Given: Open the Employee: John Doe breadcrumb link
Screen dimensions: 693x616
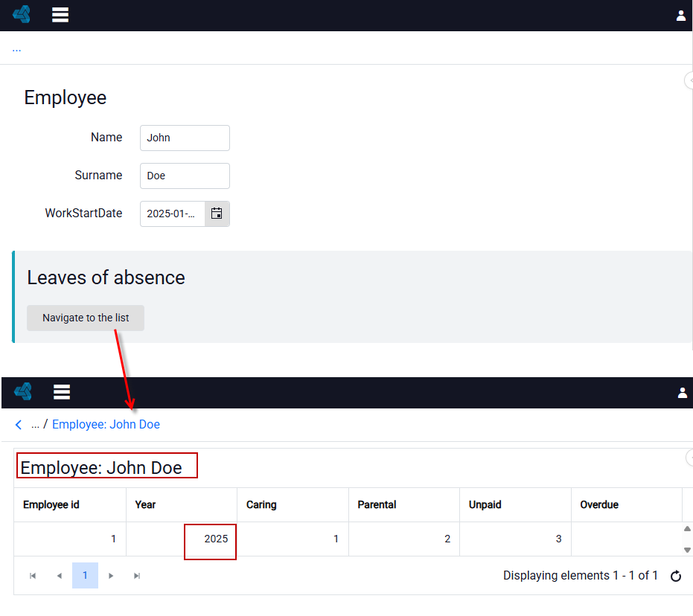Looking at the screenshot, I should (106, 424).
